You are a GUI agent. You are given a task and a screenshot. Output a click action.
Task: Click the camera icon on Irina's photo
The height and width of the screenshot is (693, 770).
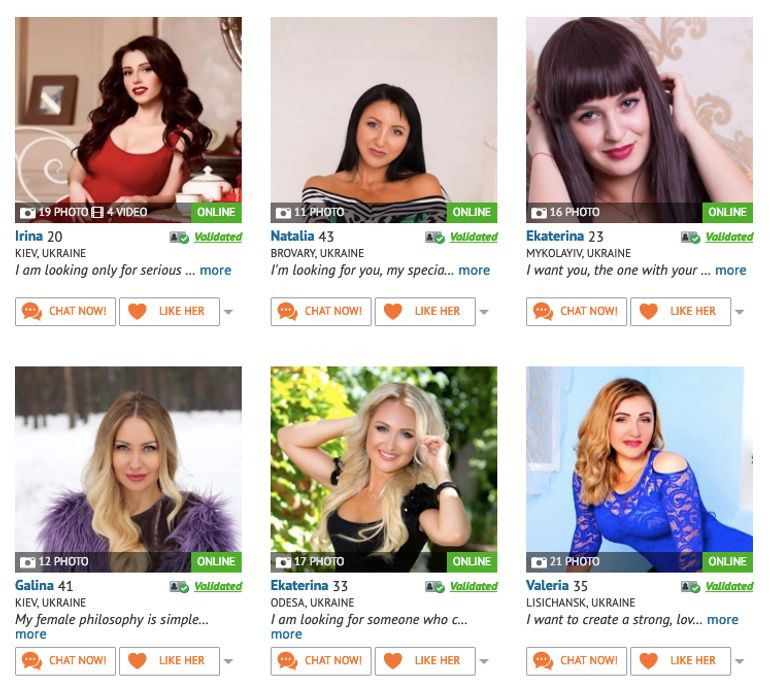pos(28,213)
